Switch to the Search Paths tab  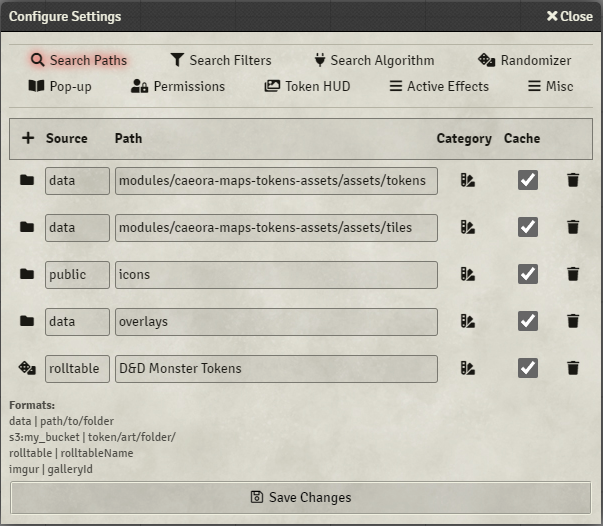tap(79, 60)
